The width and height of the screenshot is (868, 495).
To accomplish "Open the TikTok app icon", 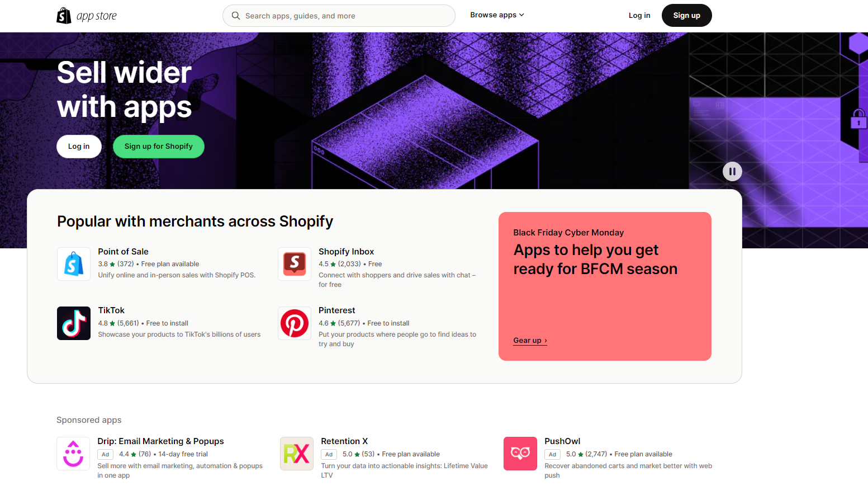I will click(x=74, y=323).
